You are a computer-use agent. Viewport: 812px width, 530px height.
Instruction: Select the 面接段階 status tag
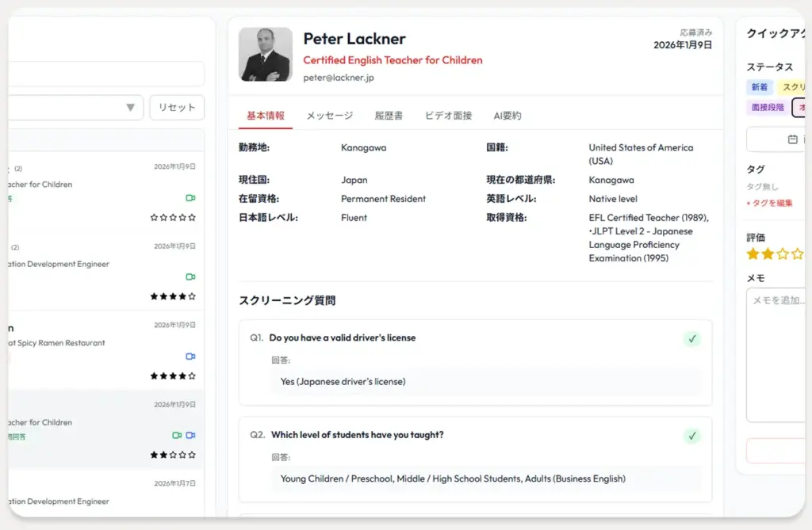[x=768, y=107]
